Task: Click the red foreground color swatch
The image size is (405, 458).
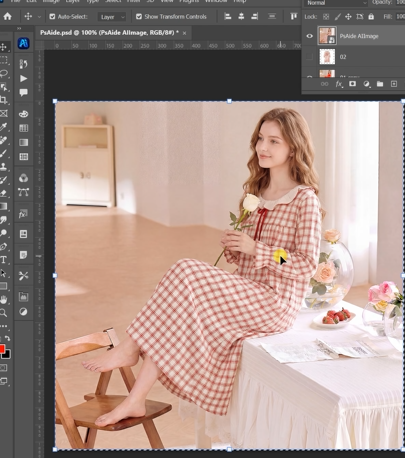Action: pyautogui.click(x=2, y=349)
